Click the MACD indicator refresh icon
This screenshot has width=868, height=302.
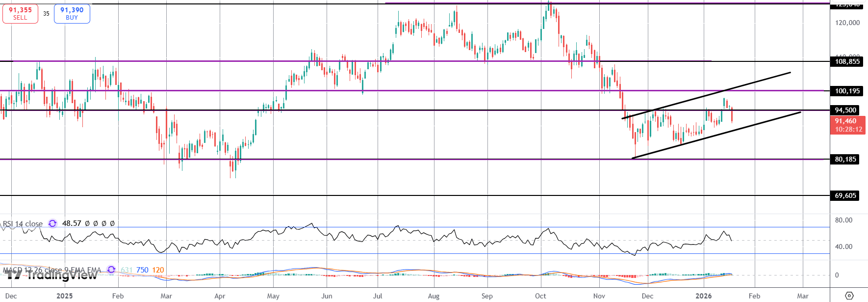pos(111,270)
